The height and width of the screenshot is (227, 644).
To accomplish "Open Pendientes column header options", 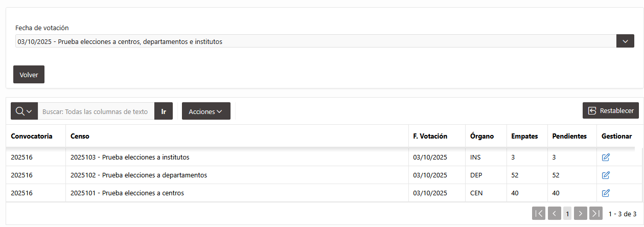I will (x=569, y=136).
